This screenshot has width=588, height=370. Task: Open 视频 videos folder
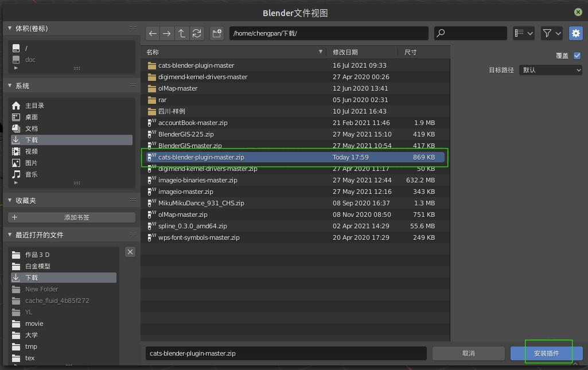[72, 151]
